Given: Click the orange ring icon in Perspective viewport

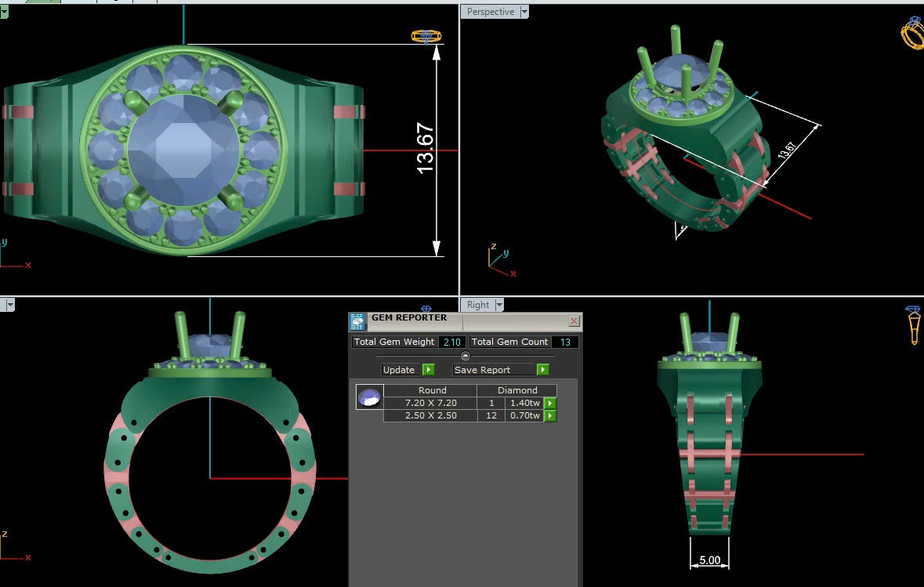Looking at the screenshot, I should pyautogui.click(x=912, y=32).
